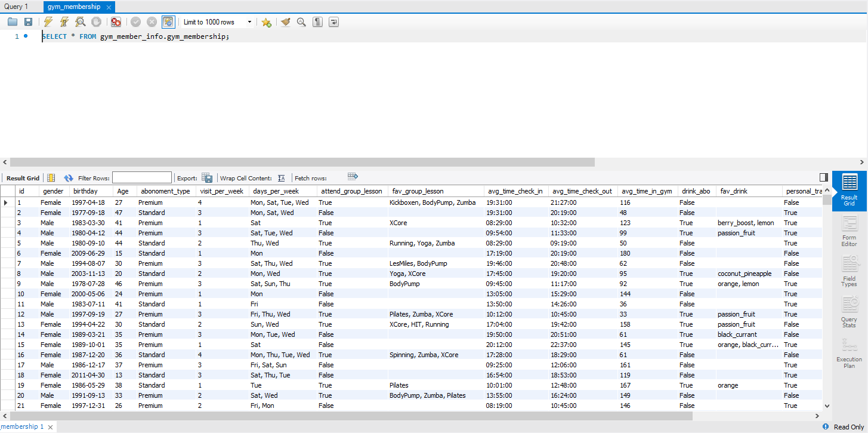Save the script to file
This screenshot has height=433, width=868.
[x=28, y=22]
